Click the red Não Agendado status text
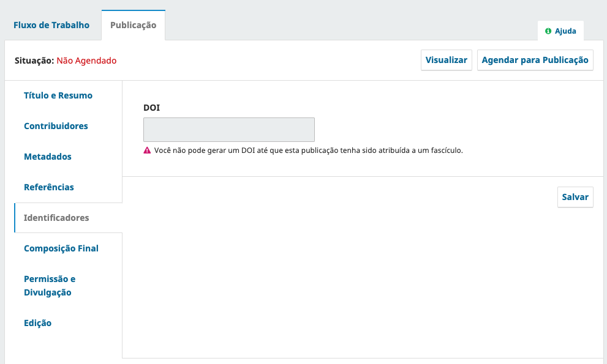The width and height of the screenshot is (607, 364). (86, 61)
